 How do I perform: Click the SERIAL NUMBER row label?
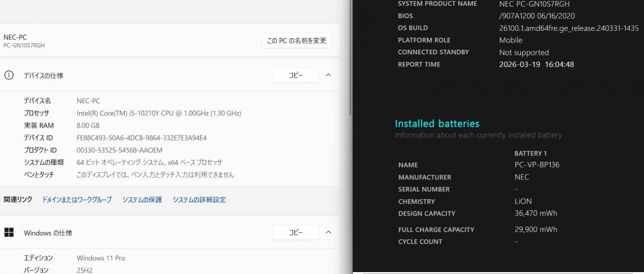[x=424, y=190]
